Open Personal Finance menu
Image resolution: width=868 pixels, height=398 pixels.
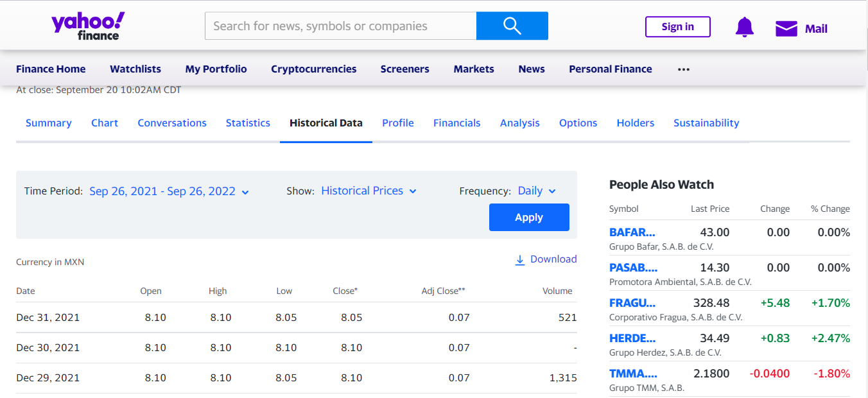pyautogui.click(x=611, y=69)
